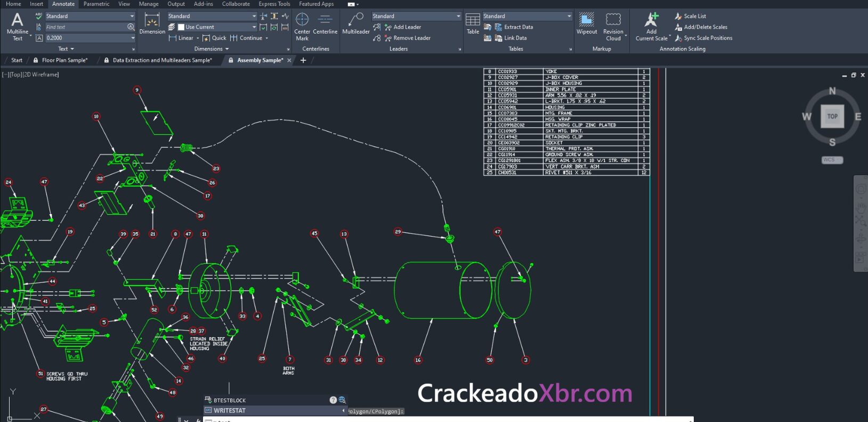868x422 pixels.
Task: Open the Continue dimension type arrow
Action: pyautogui.click(x=267, y=38)
